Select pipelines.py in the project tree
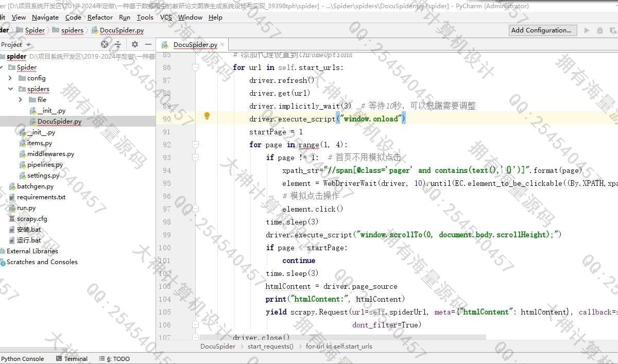The width and height of the screenshot is (618, 364). point(45,165)
